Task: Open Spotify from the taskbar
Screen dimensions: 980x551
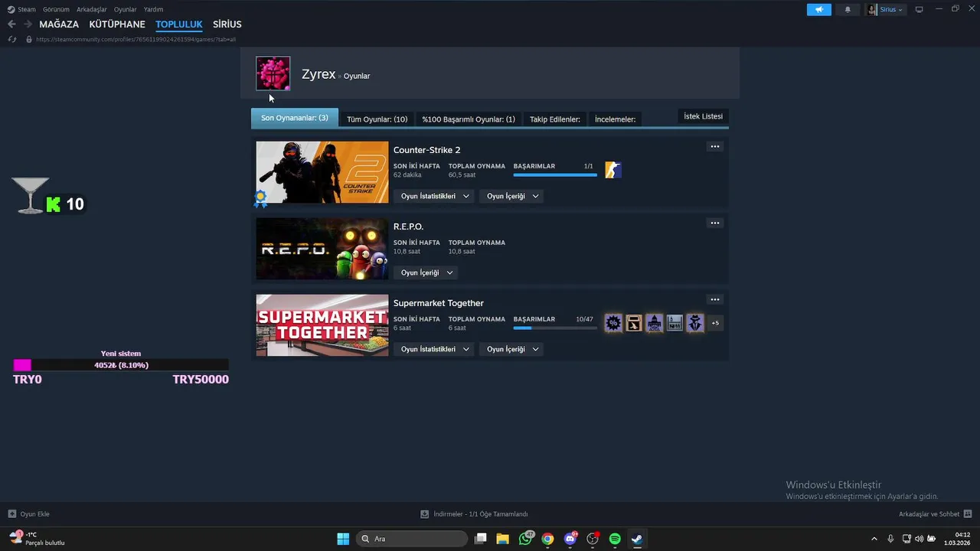Action: pyautogui.click(x=615, y=539)
